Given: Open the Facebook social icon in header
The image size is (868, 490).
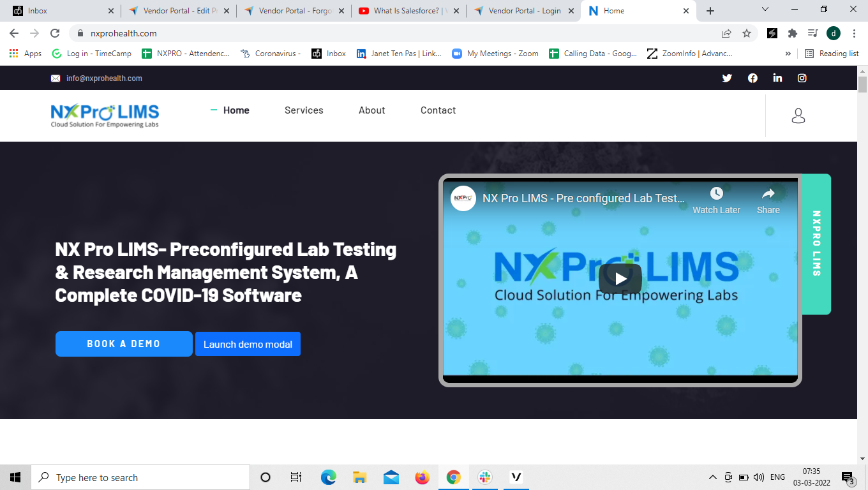Looking at the screenshot, I should (752, 78).
